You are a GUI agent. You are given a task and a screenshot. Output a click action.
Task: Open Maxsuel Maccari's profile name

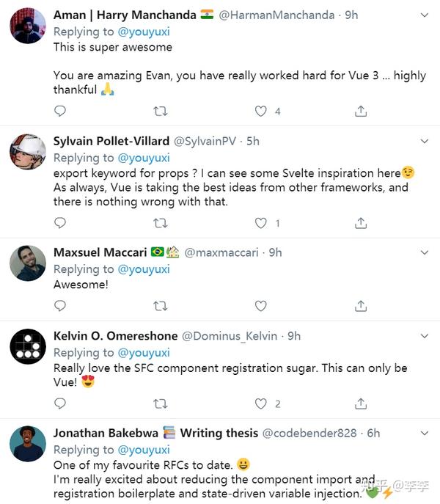click(99, 252)
